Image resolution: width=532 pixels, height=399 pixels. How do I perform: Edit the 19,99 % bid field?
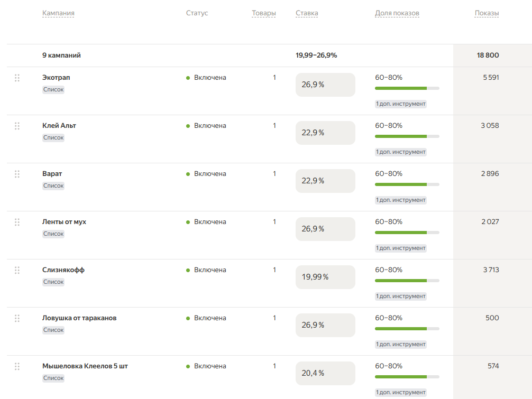coord(325,277)
